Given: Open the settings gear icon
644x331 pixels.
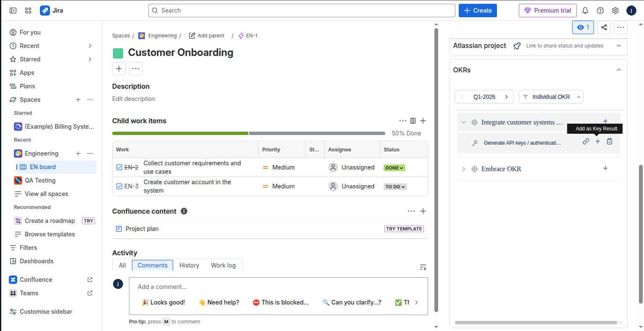Looking at the screenshot, I should tap(615, 11).
